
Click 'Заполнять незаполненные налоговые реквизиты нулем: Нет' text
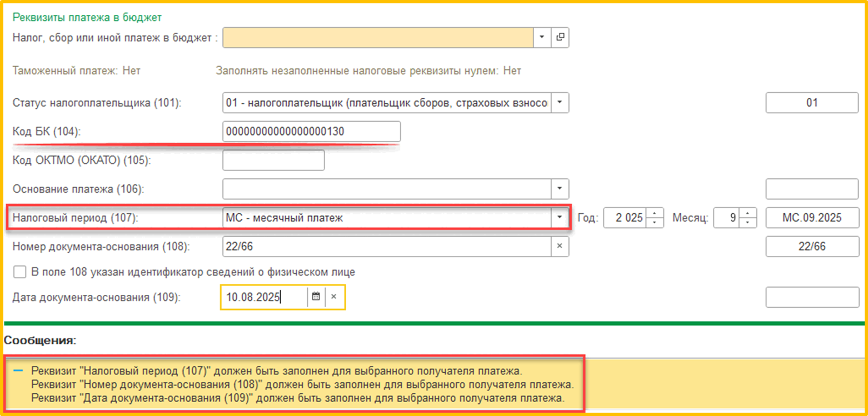point(368,71)
